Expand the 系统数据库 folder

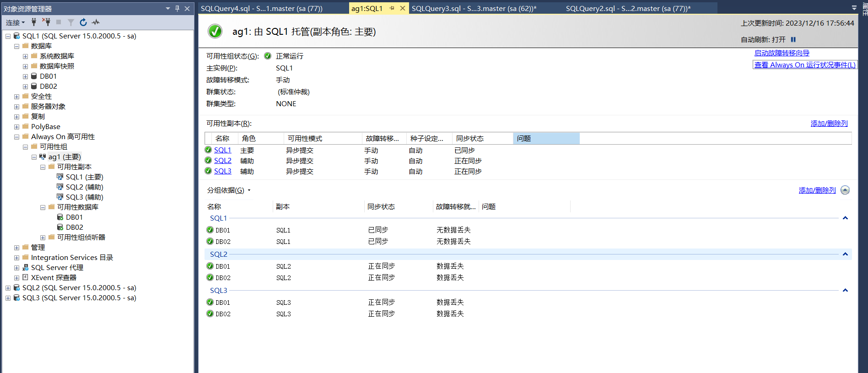click(25, 56)
